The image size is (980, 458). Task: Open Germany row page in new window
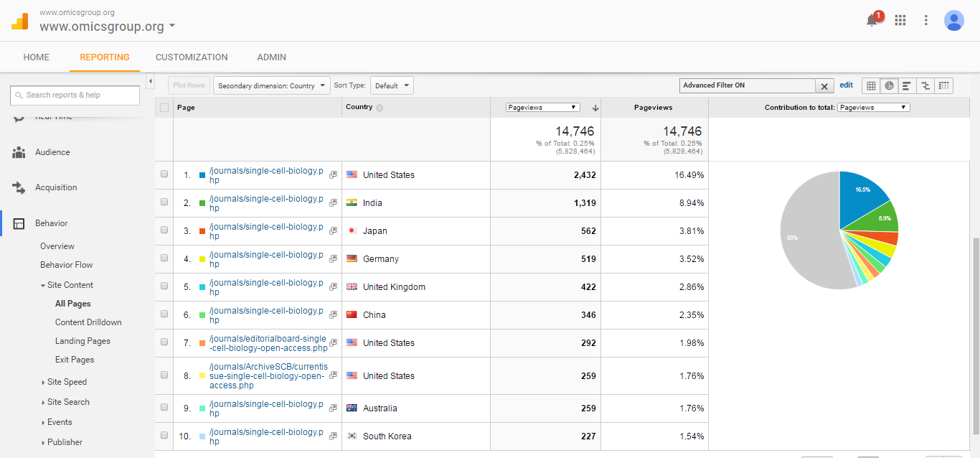coord(333,259)
